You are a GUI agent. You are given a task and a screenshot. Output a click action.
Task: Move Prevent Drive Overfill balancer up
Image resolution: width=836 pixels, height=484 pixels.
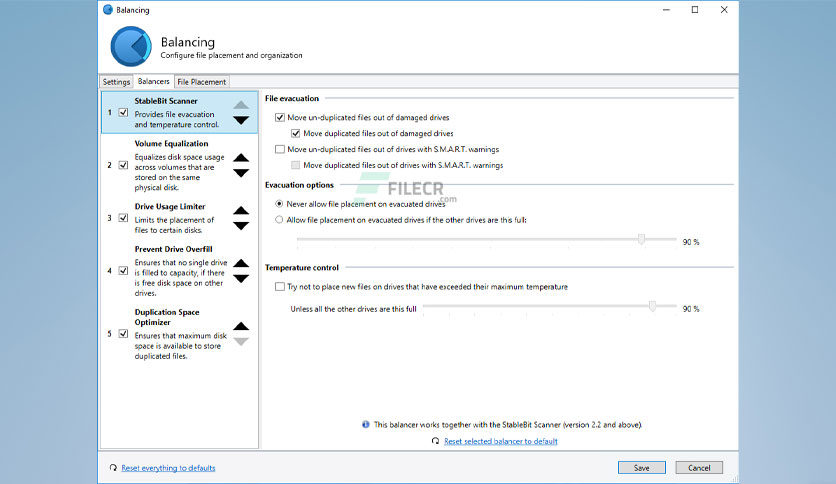point(241,263)
